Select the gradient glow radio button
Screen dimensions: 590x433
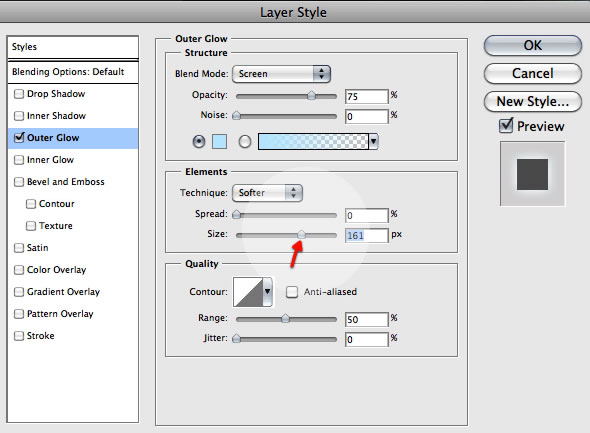pyautogui.click(x=245, y=142)
